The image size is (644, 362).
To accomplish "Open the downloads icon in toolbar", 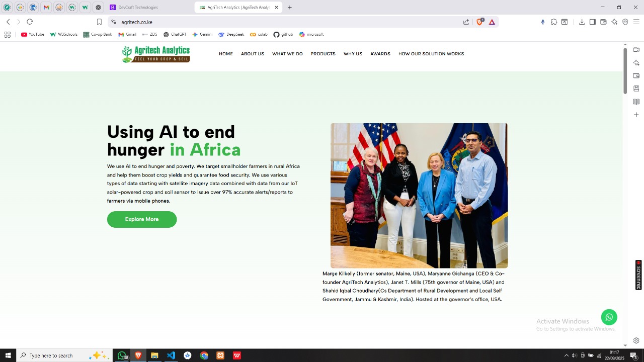I will [x=582, y=22].
